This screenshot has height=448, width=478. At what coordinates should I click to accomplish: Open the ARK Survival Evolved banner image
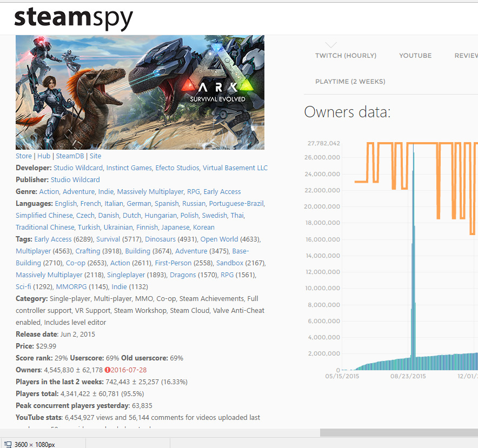tap(140, 92)
